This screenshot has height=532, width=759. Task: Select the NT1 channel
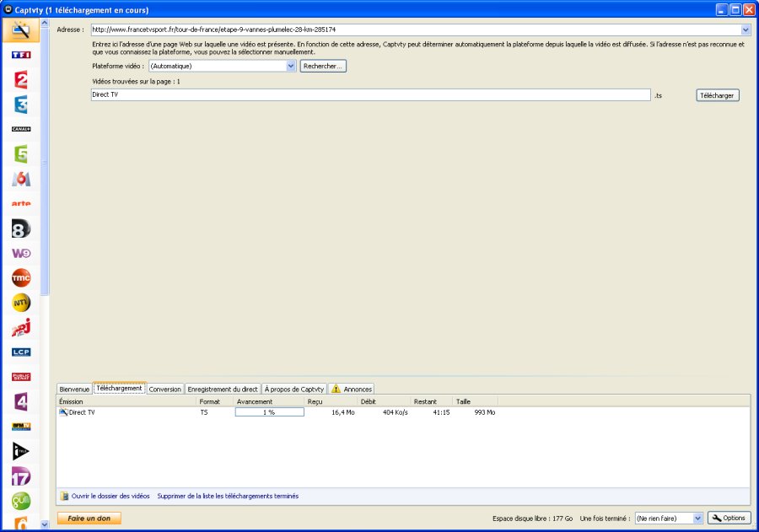click(x=21, y=303)
